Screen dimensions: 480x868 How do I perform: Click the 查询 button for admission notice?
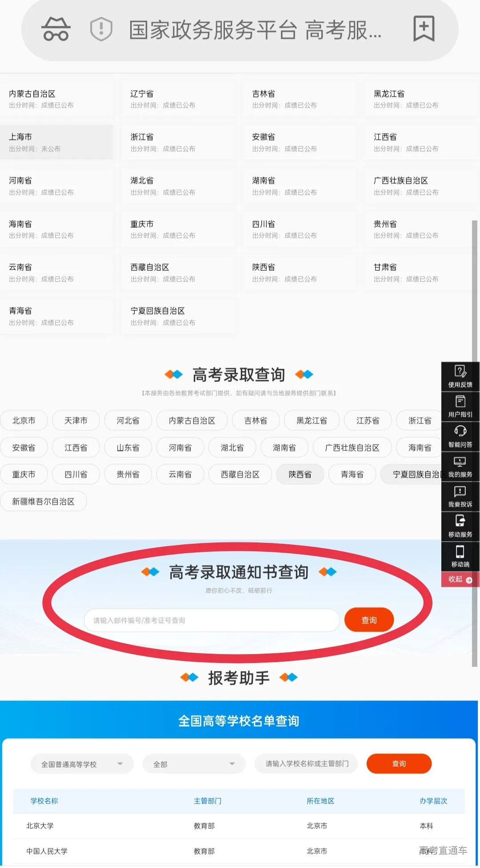point(369,620)
